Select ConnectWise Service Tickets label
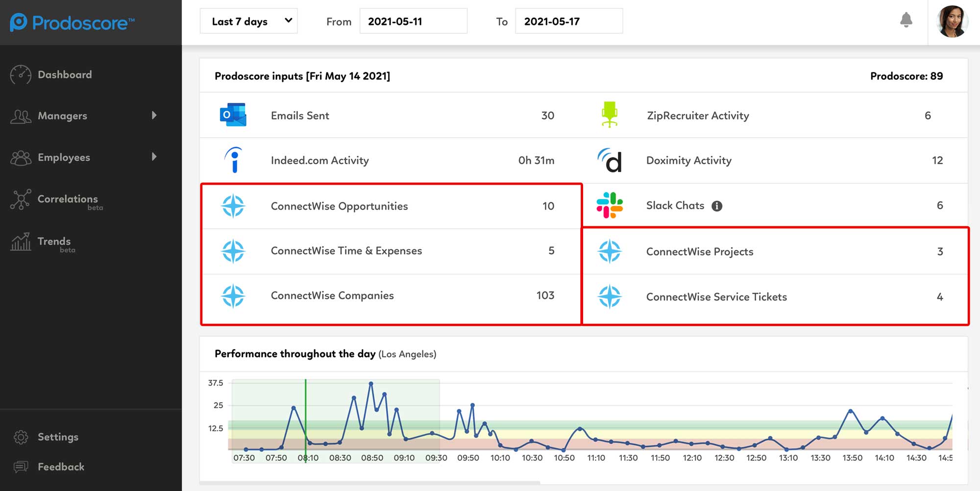The image size is (980, 491). (x=716, y=297)
